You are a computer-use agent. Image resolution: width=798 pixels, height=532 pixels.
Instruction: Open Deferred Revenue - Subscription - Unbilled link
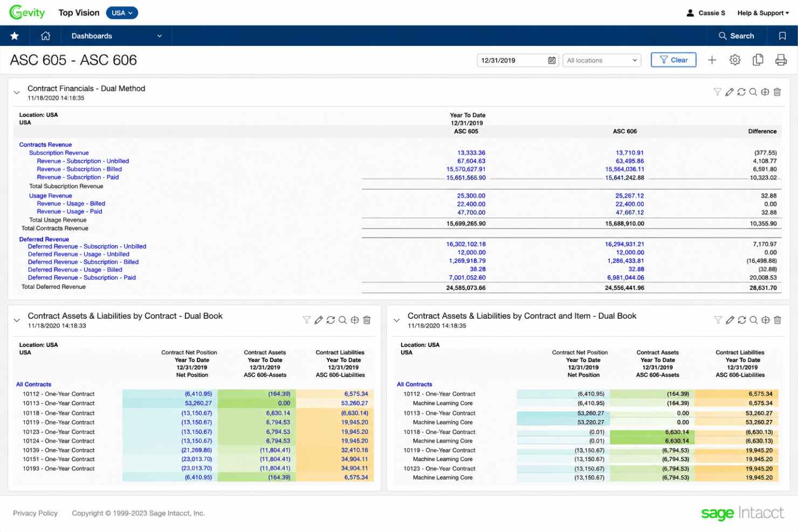click(x=87, y=246)
